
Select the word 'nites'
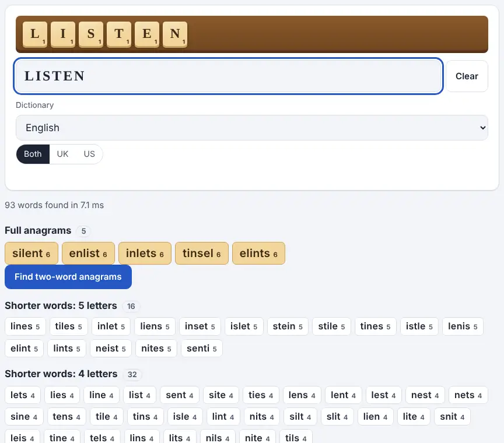pos(156,349)
